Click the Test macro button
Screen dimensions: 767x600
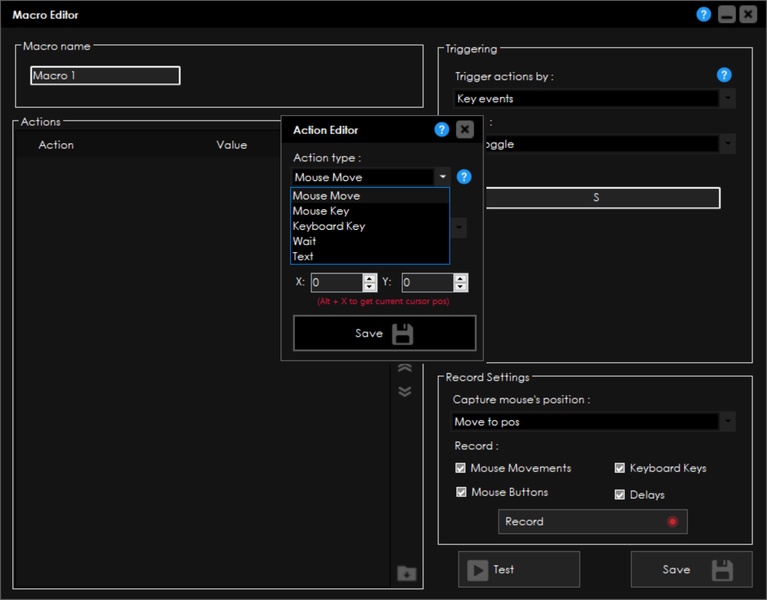point(519,569)
